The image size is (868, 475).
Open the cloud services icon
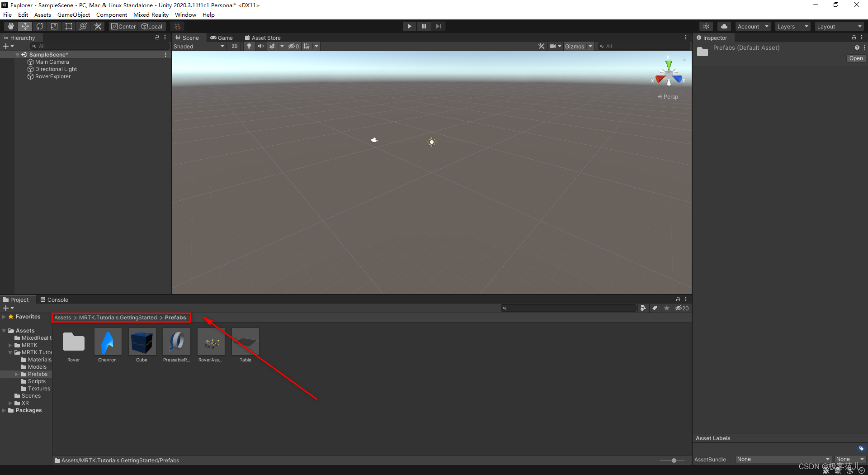724,26
